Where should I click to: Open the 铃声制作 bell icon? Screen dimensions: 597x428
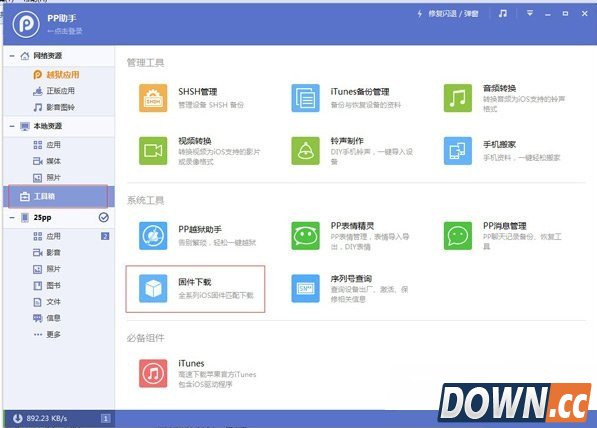click(305, 151)
